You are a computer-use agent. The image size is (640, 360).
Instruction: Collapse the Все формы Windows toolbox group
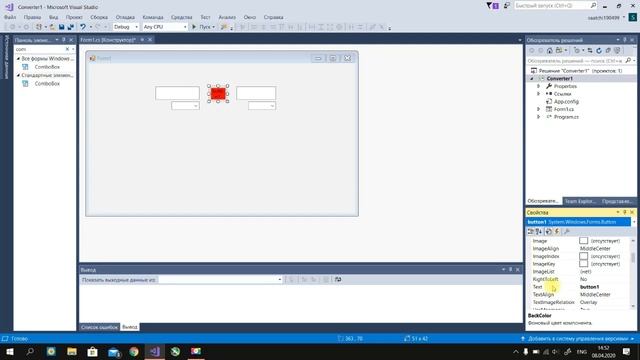coord(18,59)
